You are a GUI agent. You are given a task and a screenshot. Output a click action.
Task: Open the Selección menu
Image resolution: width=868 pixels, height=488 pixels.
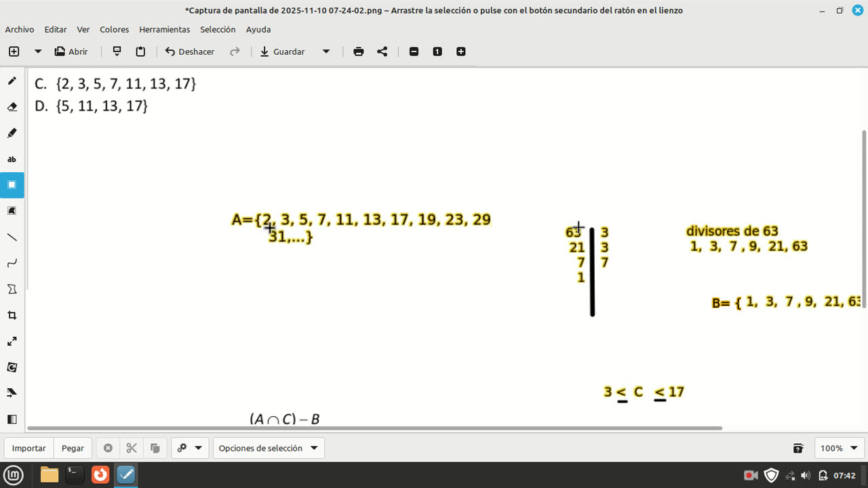click(x=218, y=29)
